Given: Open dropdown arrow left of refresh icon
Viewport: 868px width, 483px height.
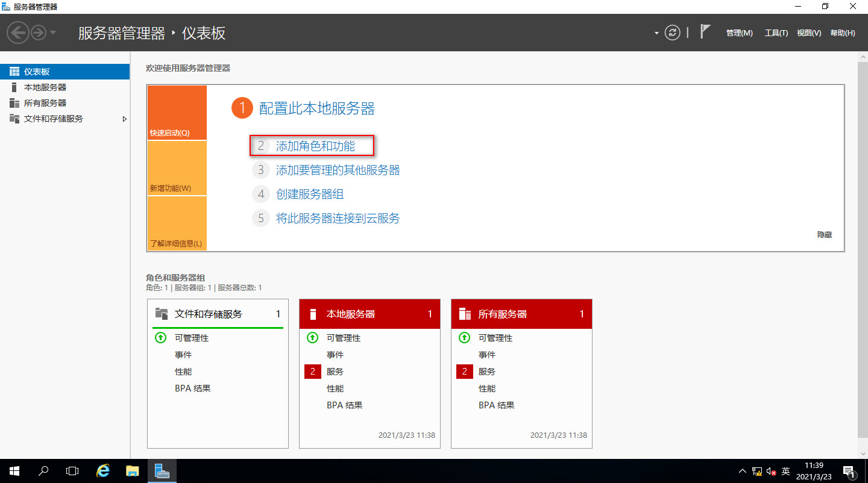Looking at the screenshot, I should coord(656,33).
